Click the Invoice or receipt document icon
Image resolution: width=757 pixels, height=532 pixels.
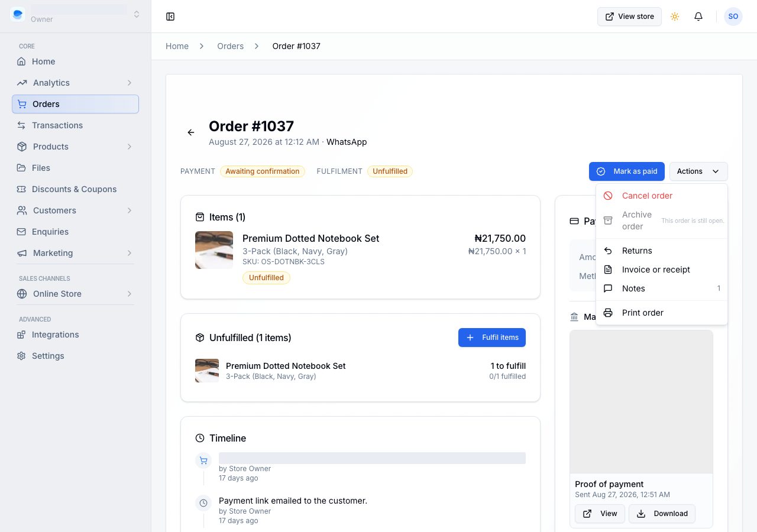pos(608,270)
